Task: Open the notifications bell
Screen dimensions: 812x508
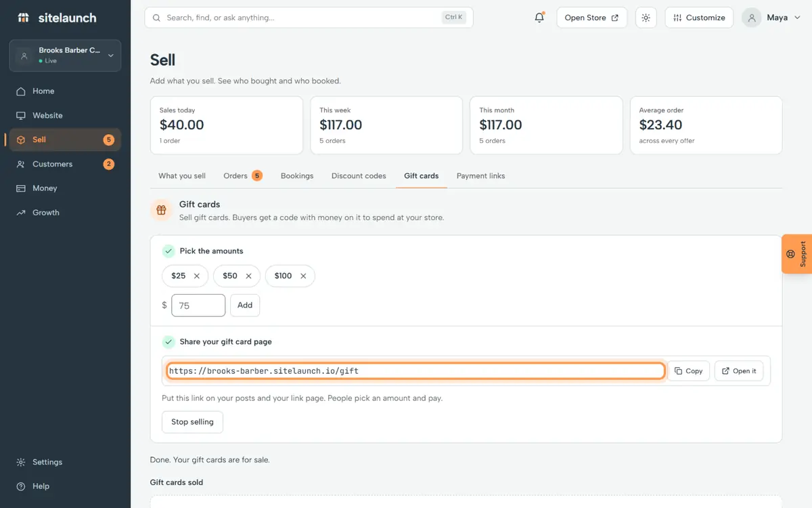Action: coord(539,18)
